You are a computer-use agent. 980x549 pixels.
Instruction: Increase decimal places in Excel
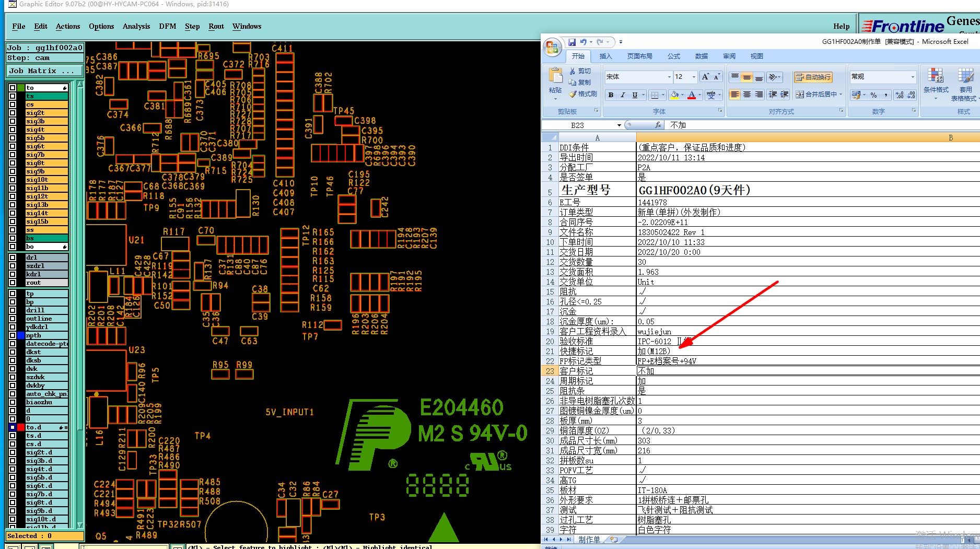pos(900,95)
